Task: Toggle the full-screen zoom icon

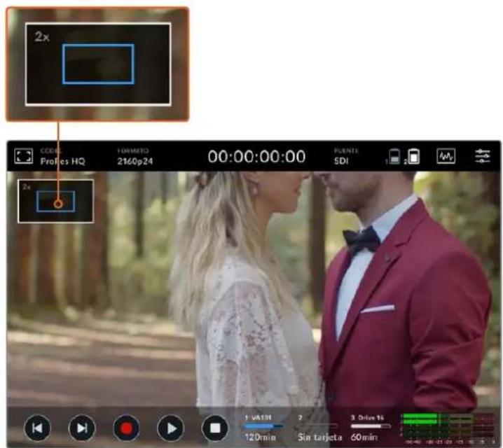Action: pyautogui.click(x=24, y=156)
